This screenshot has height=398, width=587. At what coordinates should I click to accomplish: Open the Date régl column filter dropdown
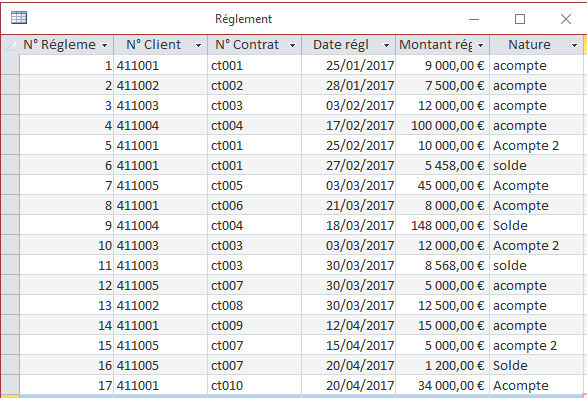[x=386, y=45]
